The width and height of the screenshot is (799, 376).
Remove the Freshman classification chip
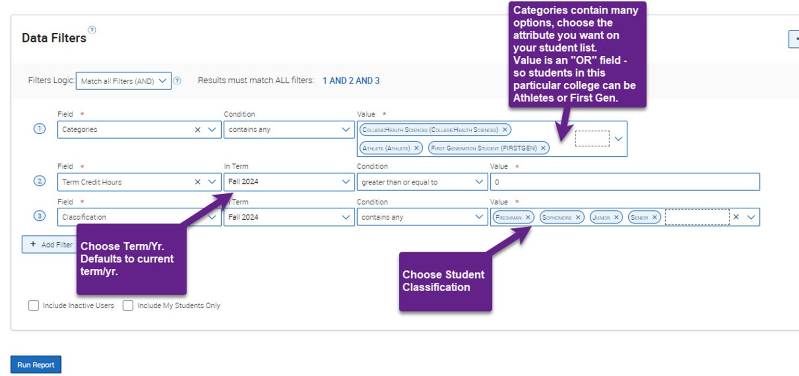[x=528, y=217]
